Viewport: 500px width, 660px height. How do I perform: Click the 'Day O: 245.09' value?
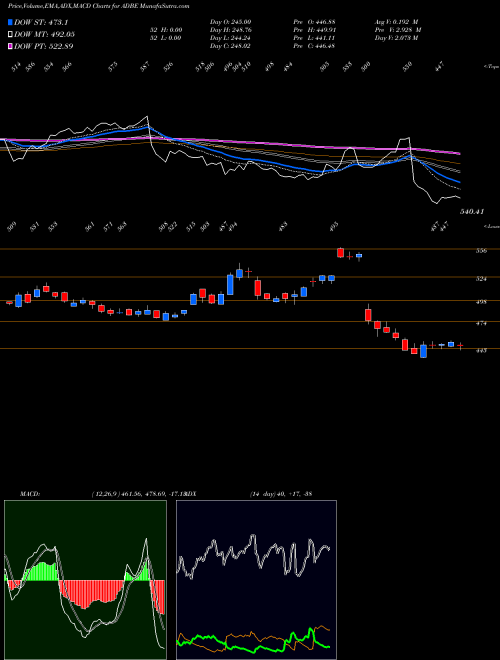[230, 21]
